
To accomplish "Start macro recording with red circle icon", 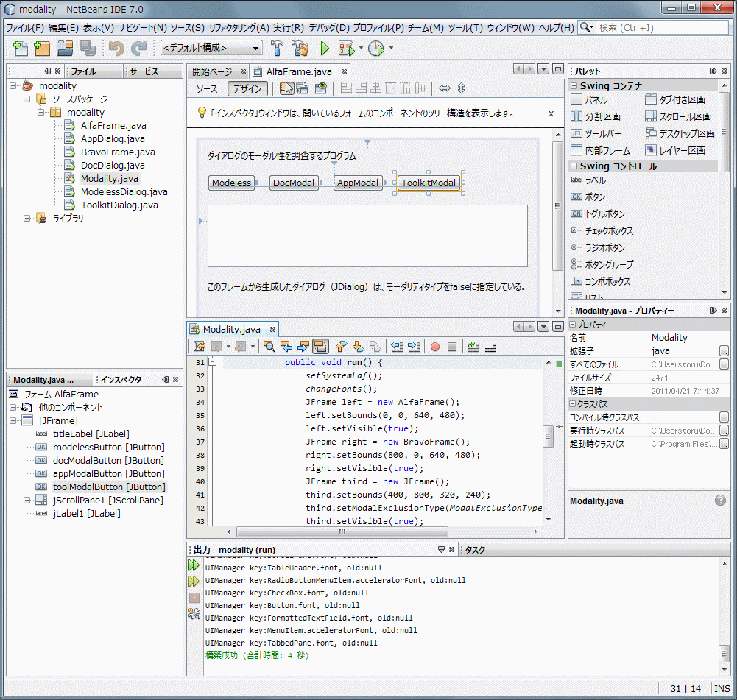I will [435, 347].
